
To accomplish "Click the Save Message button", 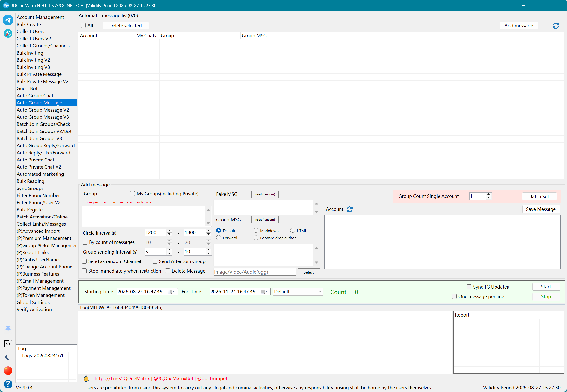I will [x=541, y=209].
